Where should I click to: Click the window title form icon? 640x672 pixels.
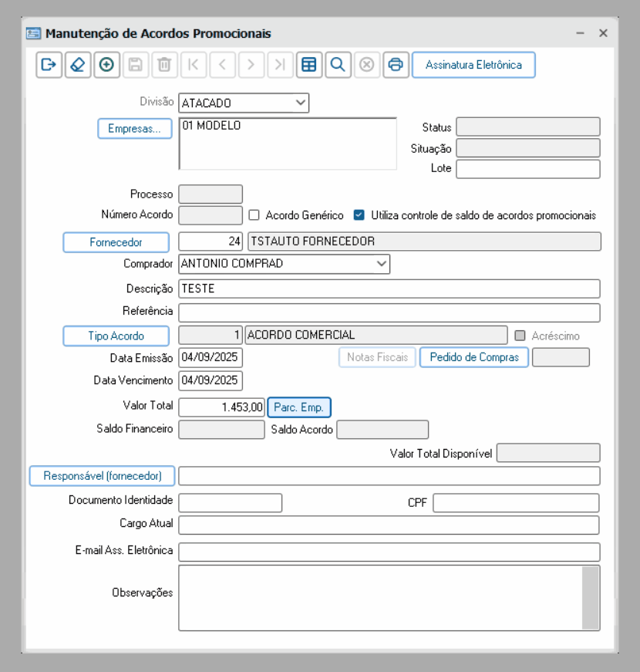point(33,33)
